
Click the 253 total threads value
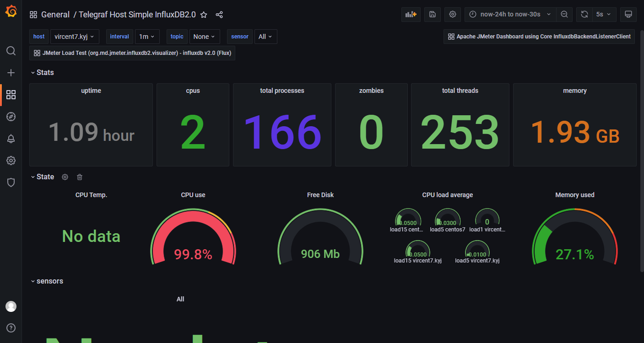coord(460,132)
